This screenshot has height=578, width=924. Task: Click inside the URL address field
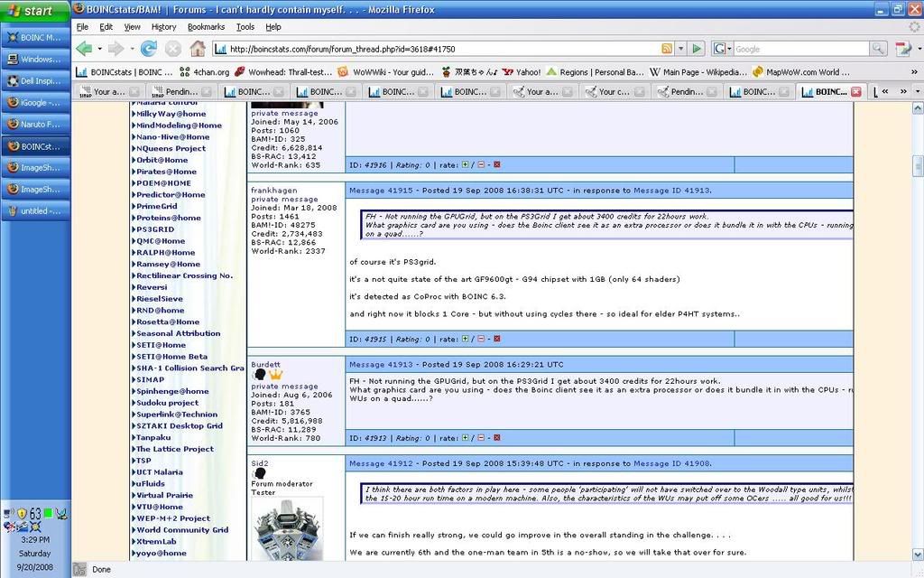433,49
